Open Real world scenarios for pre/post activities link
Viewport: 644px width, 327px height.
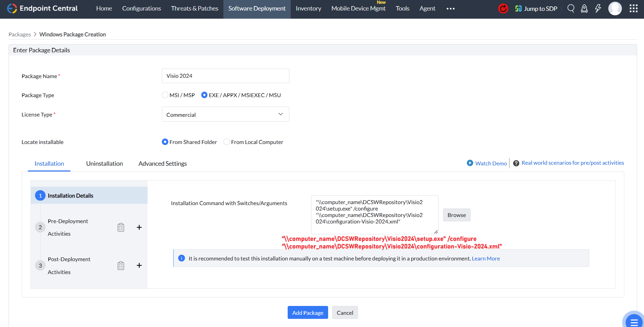573,163
